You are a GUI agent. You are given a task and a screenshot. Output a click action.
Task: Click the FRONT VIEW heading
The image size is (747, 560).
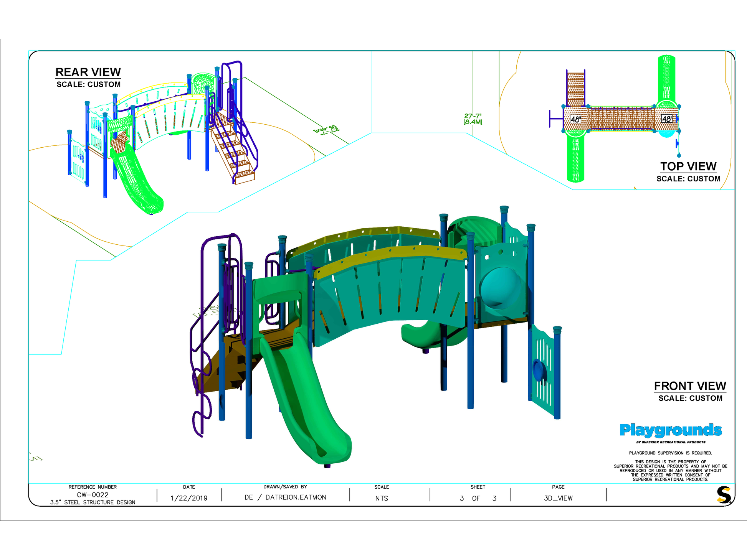690,386
